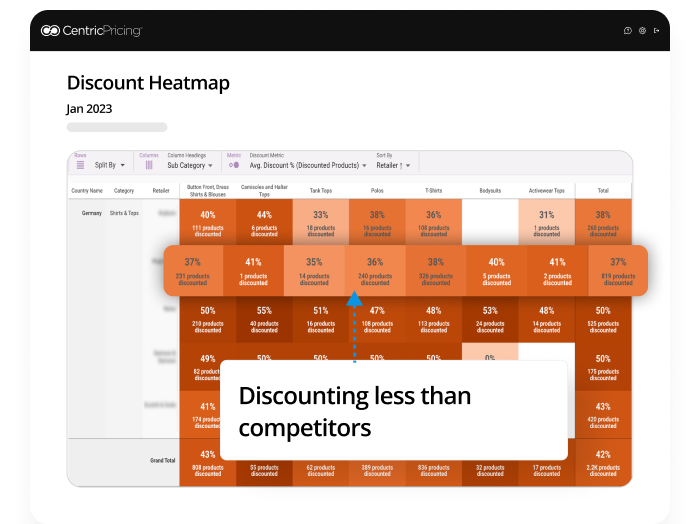
Task: Click the T-Shirts column header
Action: tap(433, 190)
